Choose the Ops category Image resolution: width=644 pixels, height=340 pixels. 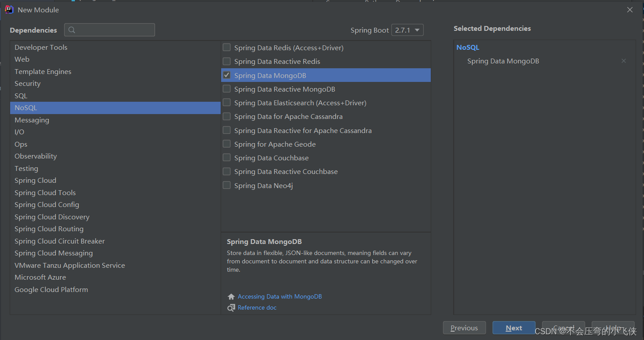tap(115, 144)
